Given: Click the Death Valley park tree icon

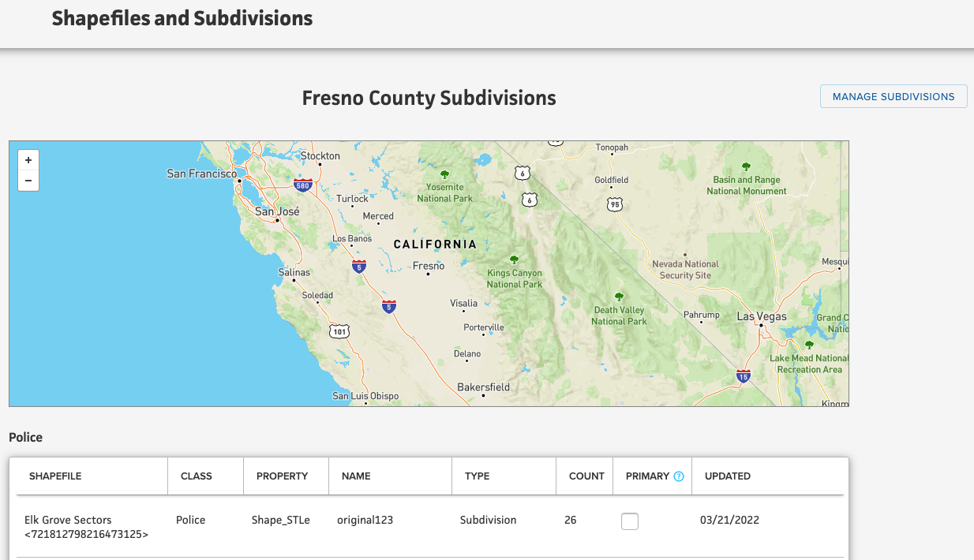Looking at the screenshot, I should point(619,297).
